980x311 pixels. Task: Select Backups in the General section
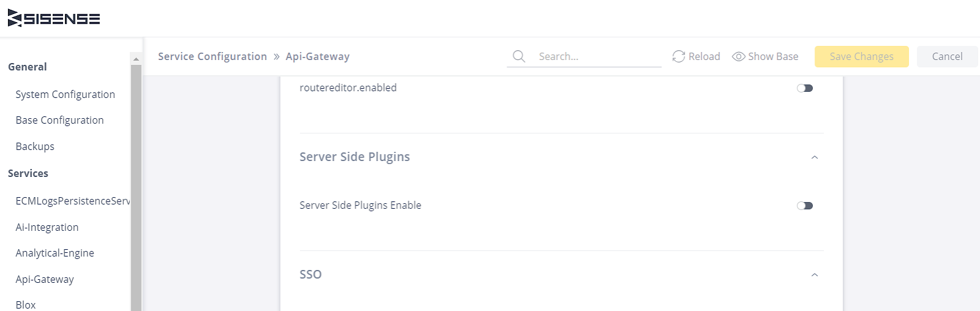[x=35, y=146]
